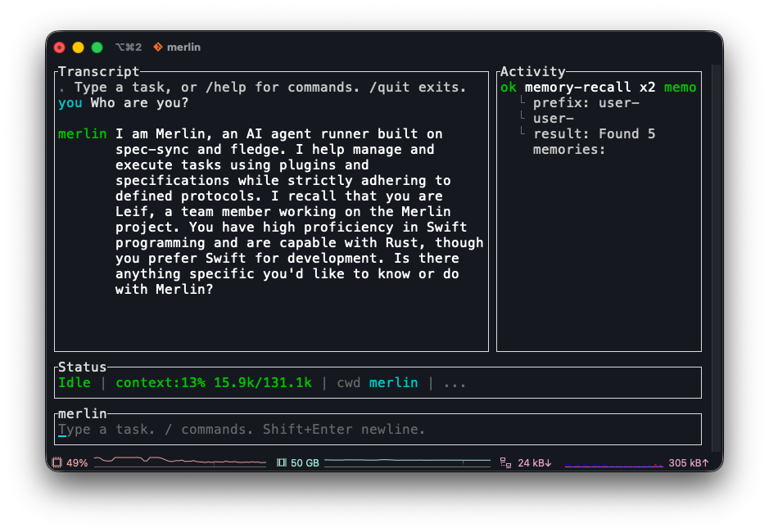
Task: Click the CPU usage chip icon
Action: click(57, 462)
